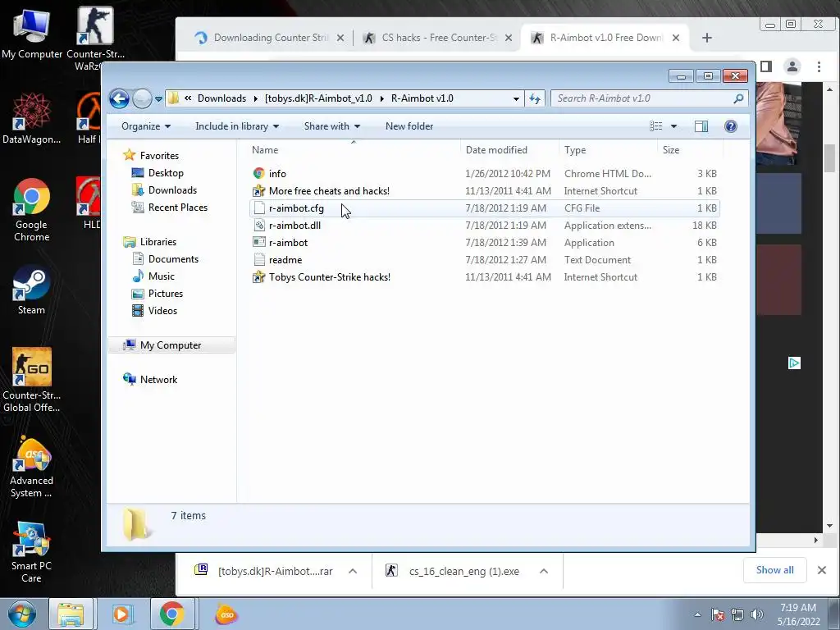Image resolution: width=840 pixels, height=630 pixels.
Task: Click the volume icon in system tray
Action: tap(757, 614)
